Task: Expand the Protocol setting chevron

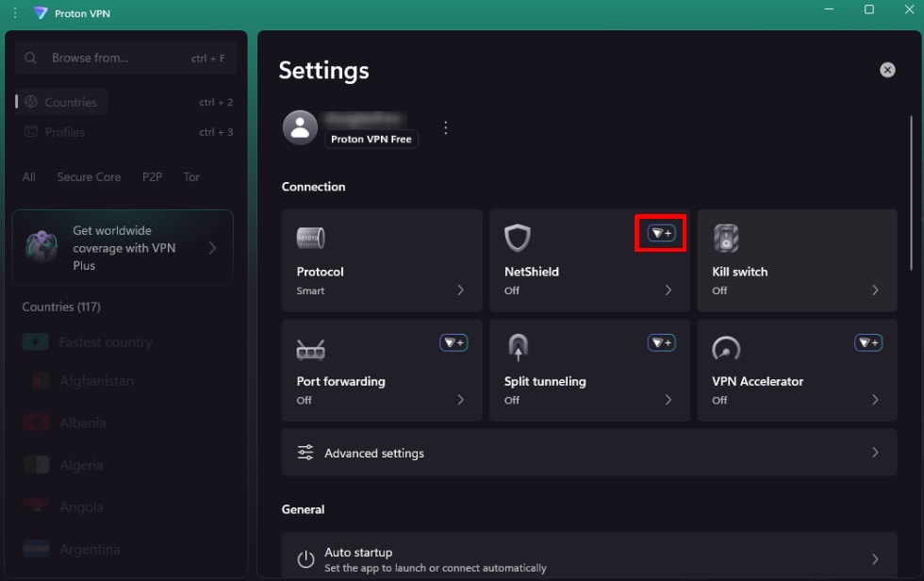Action: [x=460, y=290]
